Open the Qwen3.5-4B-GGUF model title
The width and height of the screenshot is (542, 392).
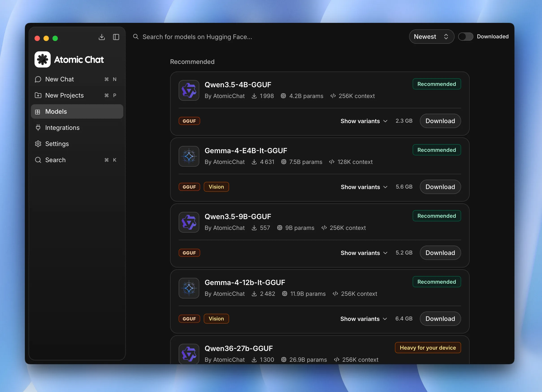coord(238,85)
